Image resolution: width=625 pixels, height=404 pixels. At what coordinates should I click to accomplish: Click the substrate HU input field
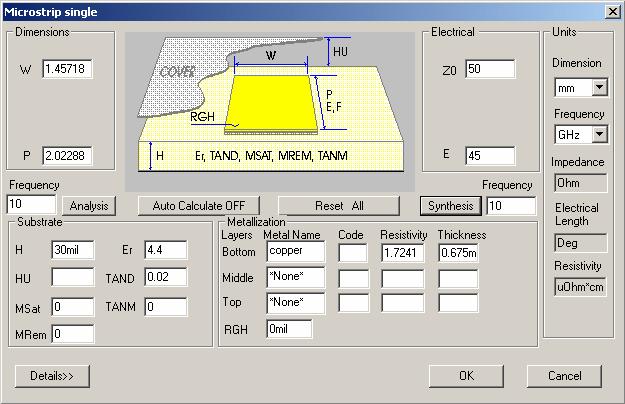click(73, 277)
